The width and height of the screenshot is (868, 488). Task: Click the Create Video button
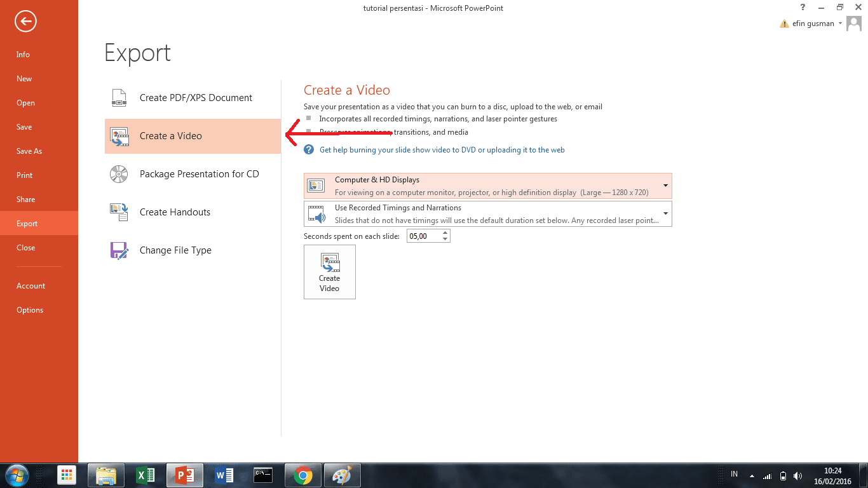(330, 272)
